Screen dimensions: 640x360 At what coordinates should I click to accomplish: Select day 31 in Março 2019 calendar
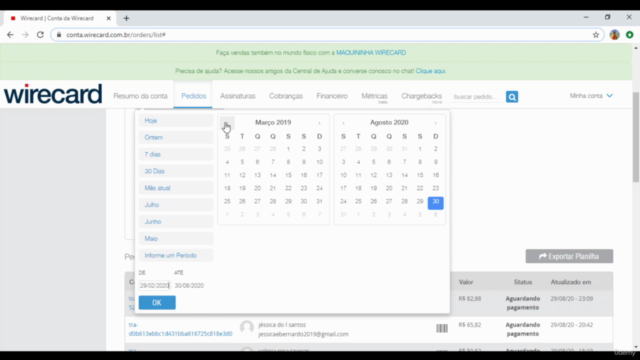pos(319,201)
